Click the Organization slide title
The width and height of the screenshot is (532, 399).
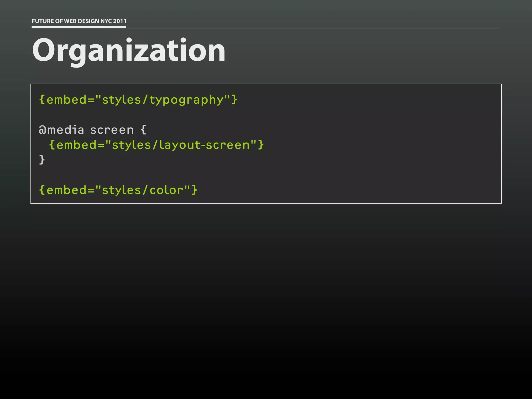click(129, 50)
